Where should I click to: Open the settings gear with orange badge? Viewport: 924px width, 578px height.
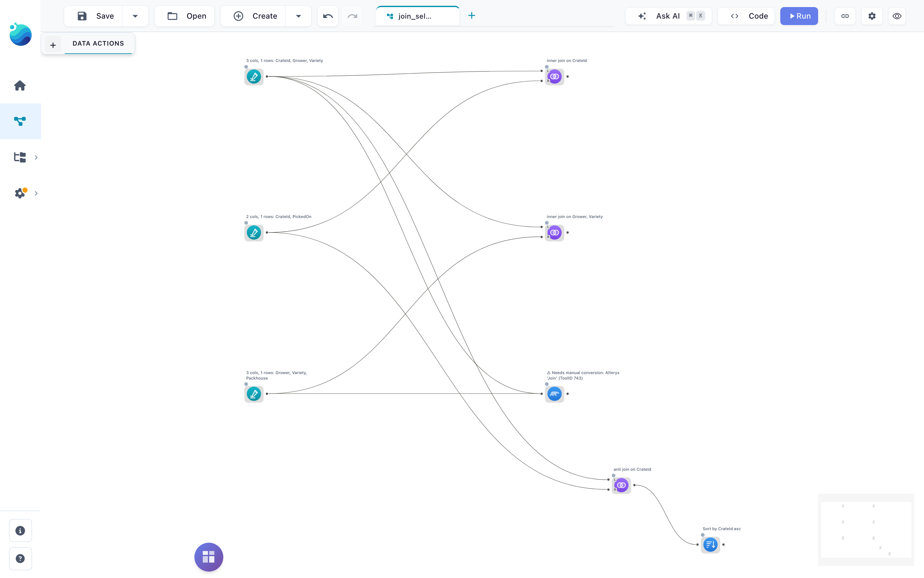pos(21,193)
